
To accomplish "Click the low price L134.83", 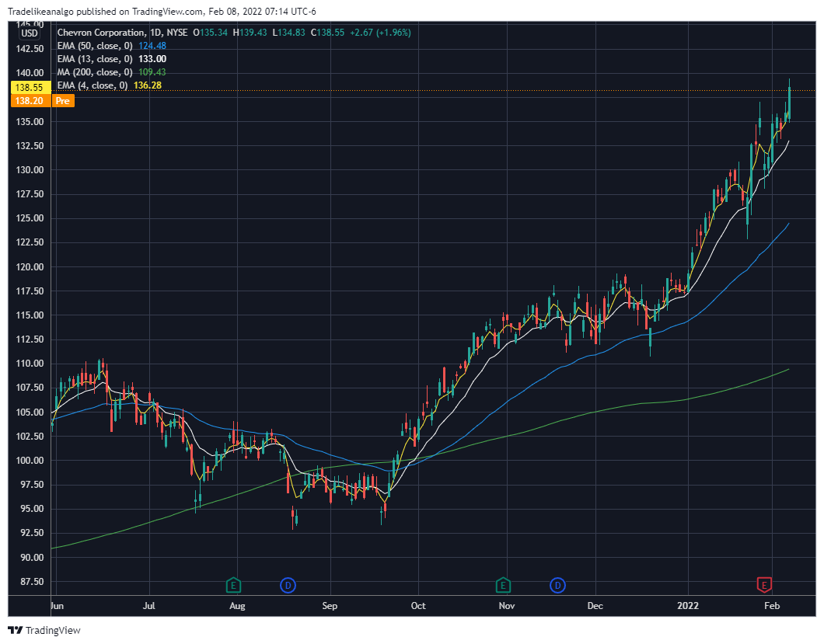I will click(288, 33).
